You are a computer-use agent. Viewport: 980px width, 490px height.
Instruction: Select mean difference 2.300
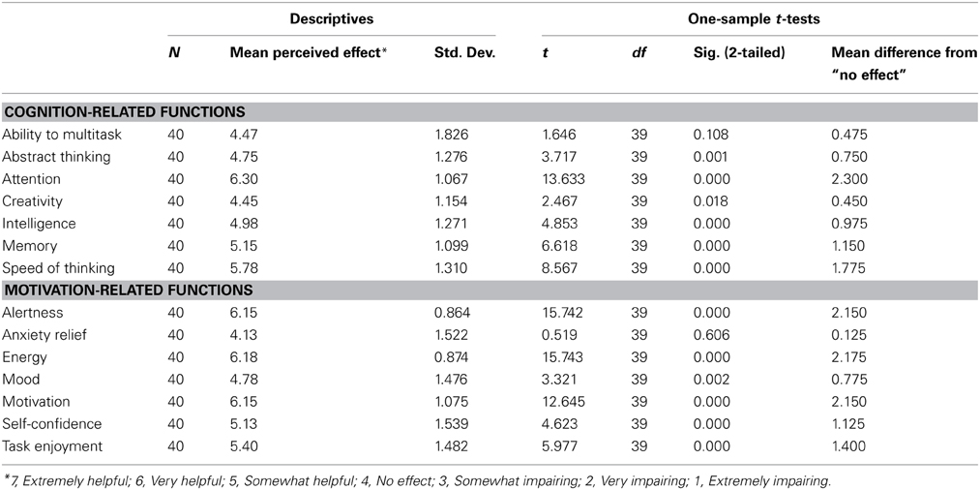pyautogui.click(x=848, y=179)
